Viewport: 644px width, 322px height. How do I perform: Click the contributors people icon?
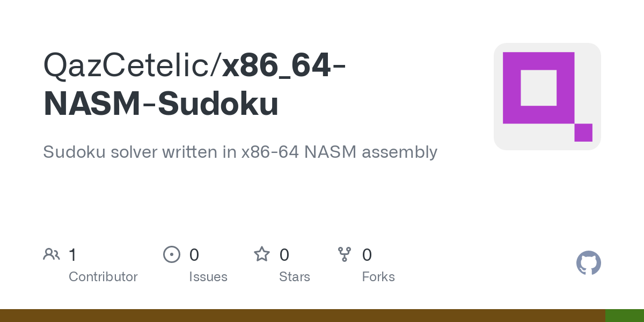(52, 254)
